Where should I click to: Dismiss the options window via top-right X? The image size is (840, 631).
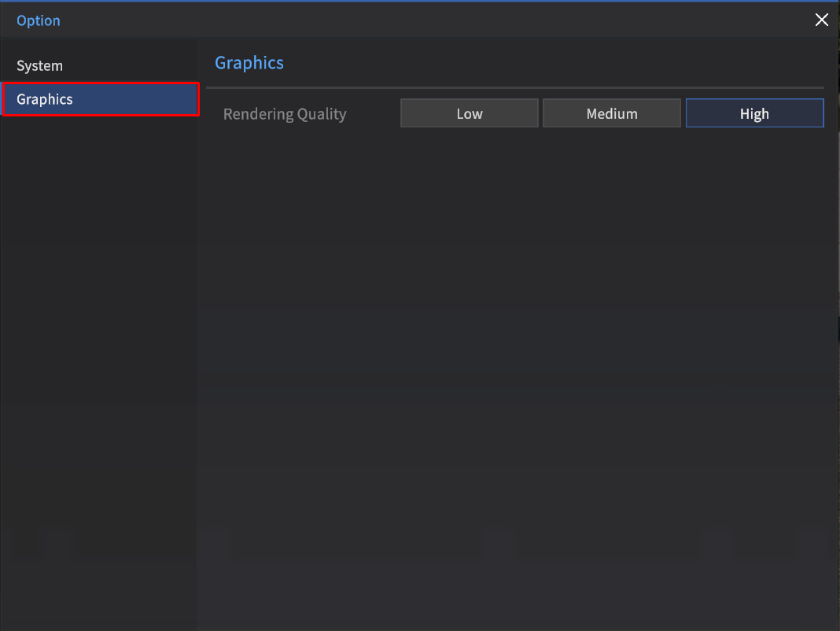tap(821, 20)
